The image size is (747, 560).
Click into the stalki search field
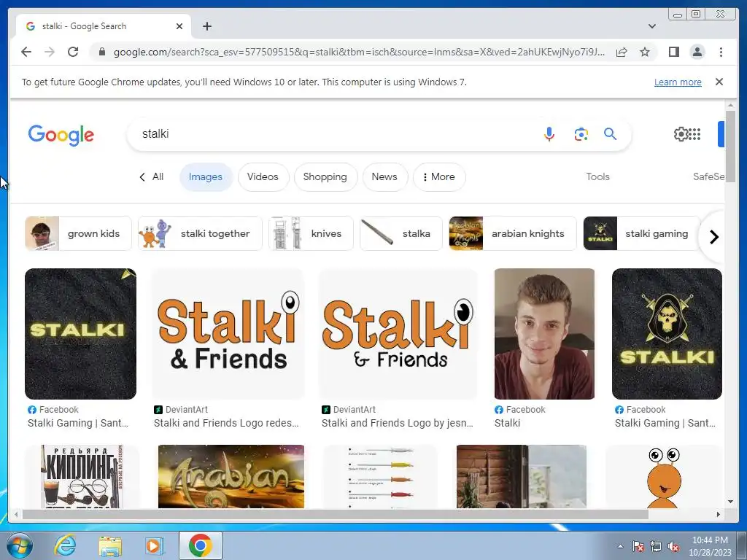[x=333, y=134]
